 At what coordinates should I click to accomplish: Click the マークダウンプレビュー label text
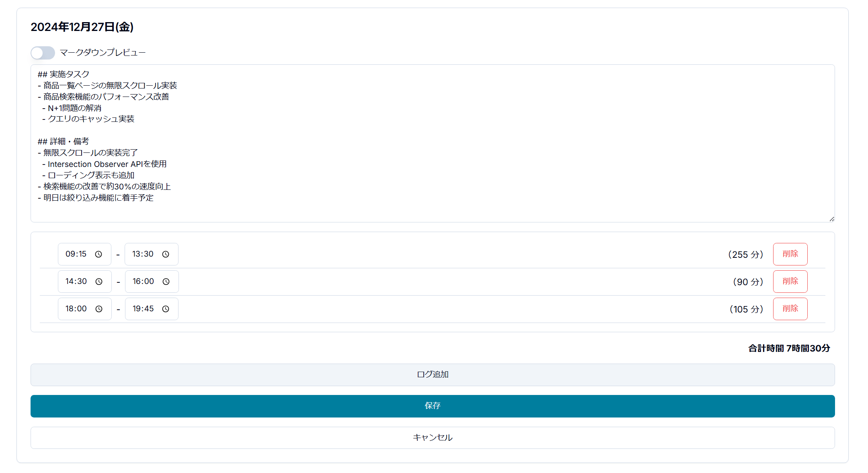point(103,53)
